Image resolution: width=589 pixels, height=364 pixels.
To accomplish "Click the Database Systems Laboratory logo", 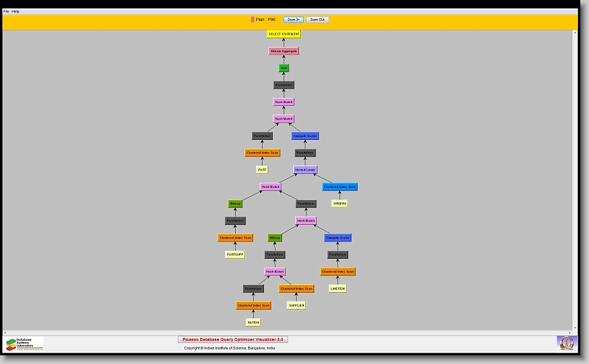I will [25, 344].
